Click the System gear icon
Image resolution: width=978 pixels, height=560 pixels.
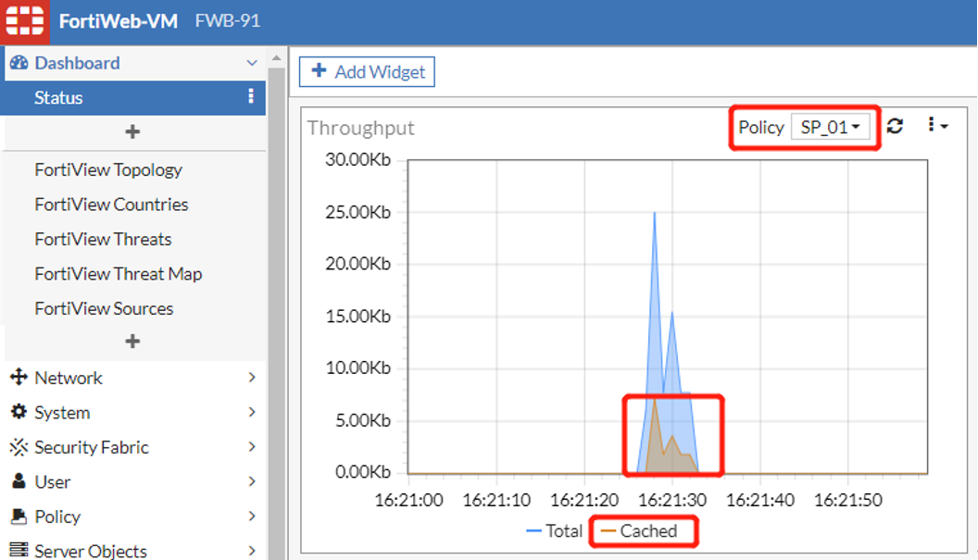coord(19,412)
